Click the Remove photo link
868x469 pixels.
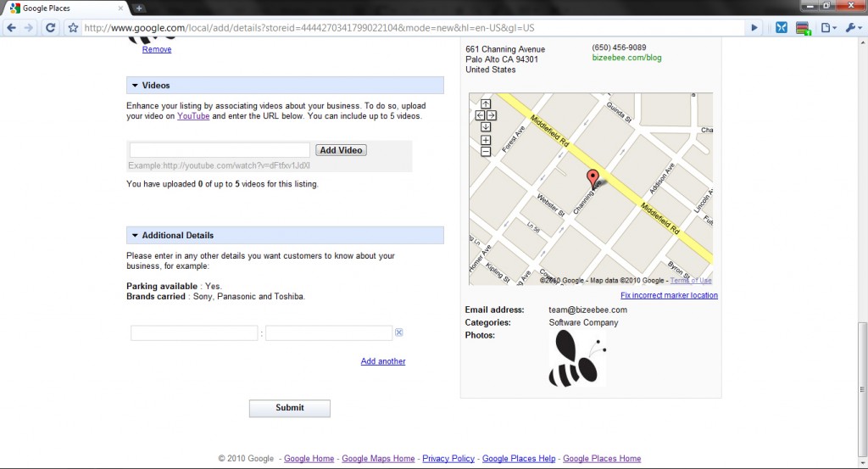(x=157, y=49)
